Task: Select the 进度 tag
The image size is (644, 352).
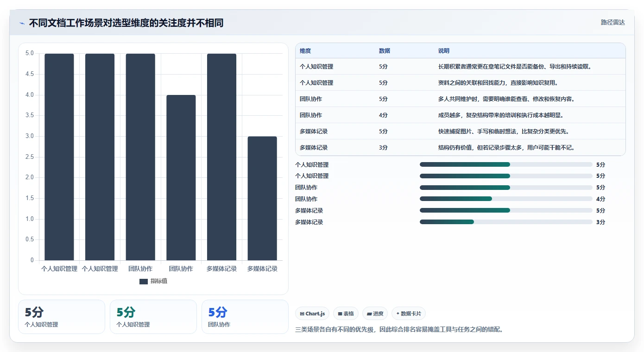Action: 375,314
